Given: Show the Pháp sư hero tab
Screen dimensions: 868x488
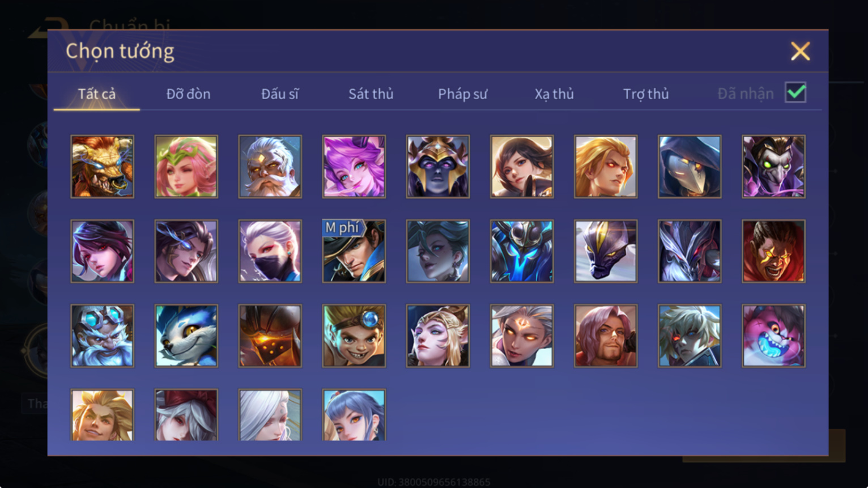Looking at the screenshot, I should [x=462, y=94].
